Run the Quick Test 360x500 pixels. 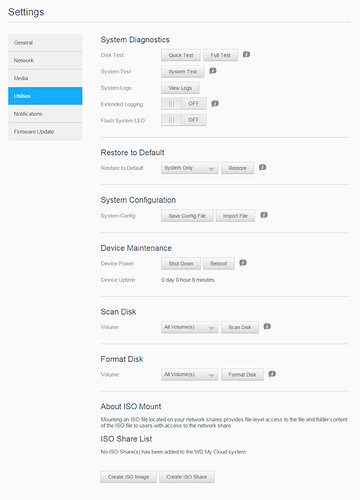[x=181, y=55]
